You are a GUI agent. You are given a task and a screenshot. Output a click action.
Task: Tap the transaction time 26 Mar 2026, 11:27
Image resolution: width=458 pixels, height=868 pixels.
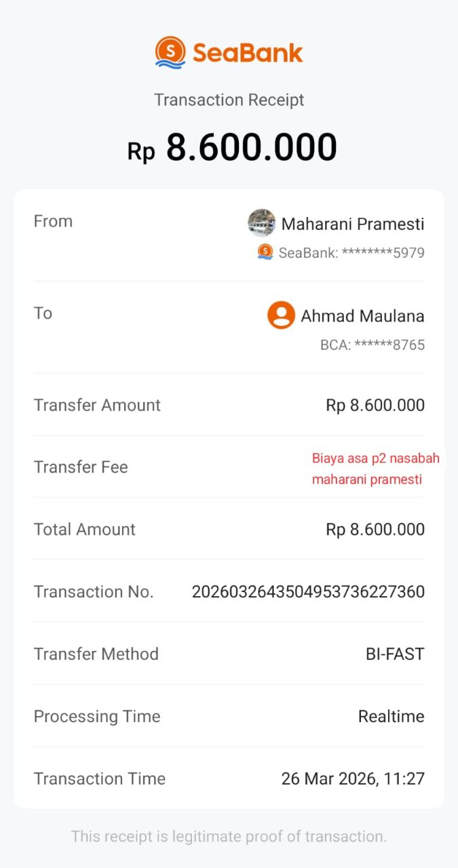click(x=353, y=779)
